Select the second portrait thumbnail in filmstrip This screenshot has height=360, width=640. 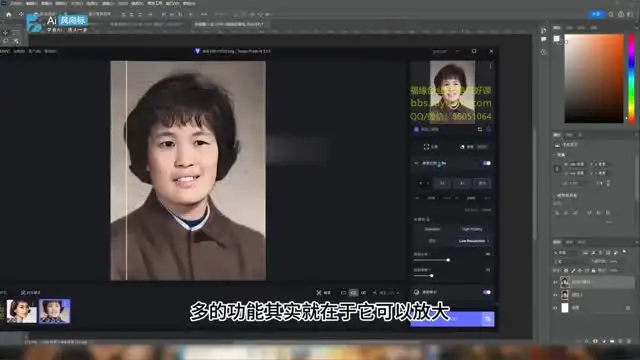(54, 311)
